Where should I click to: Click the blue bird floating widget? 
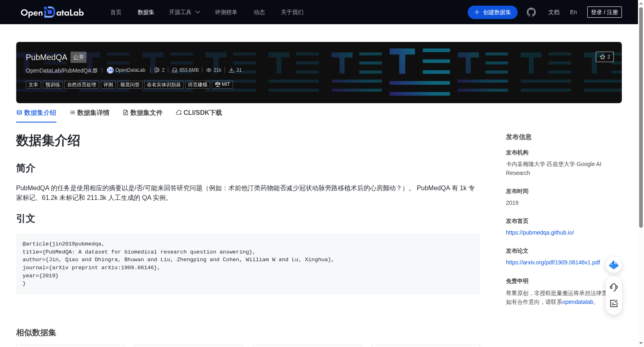pyautogui.click(x=614, y=265)
